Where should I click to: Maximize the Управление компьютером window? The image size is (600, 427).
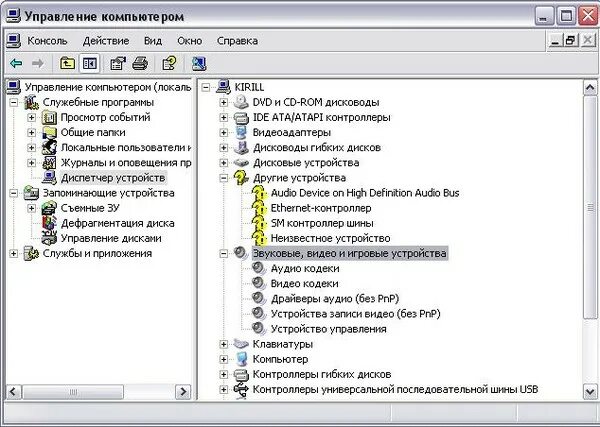(566, 16)
